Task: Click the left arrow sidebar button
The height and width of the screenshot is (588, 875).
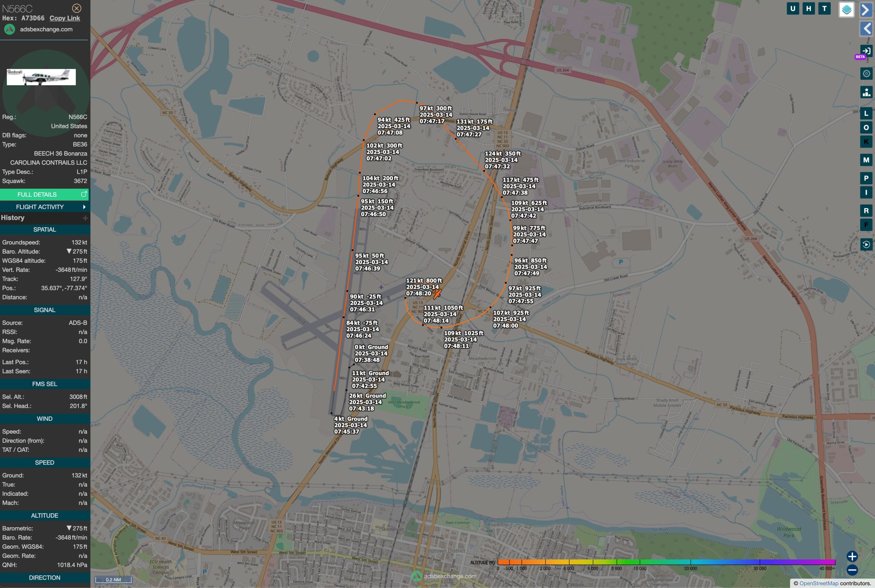Action: [x=866, y=28]
